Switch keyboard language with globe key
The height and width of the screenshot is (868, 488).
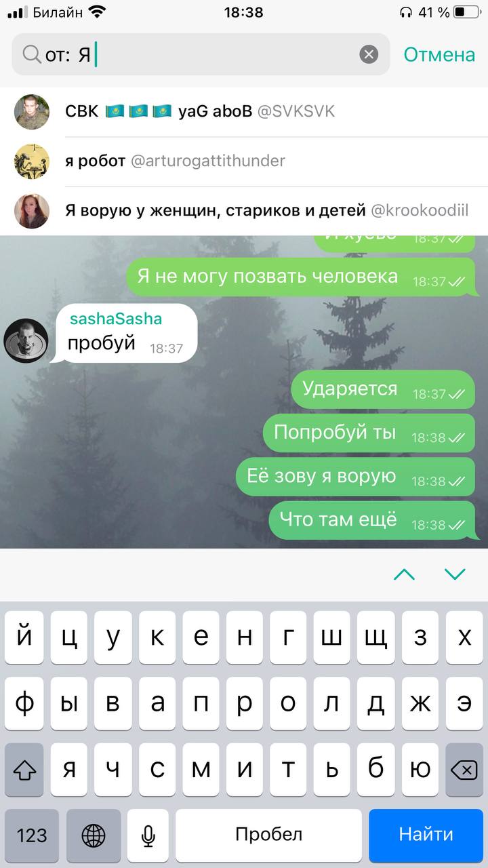tap(94, 835)
